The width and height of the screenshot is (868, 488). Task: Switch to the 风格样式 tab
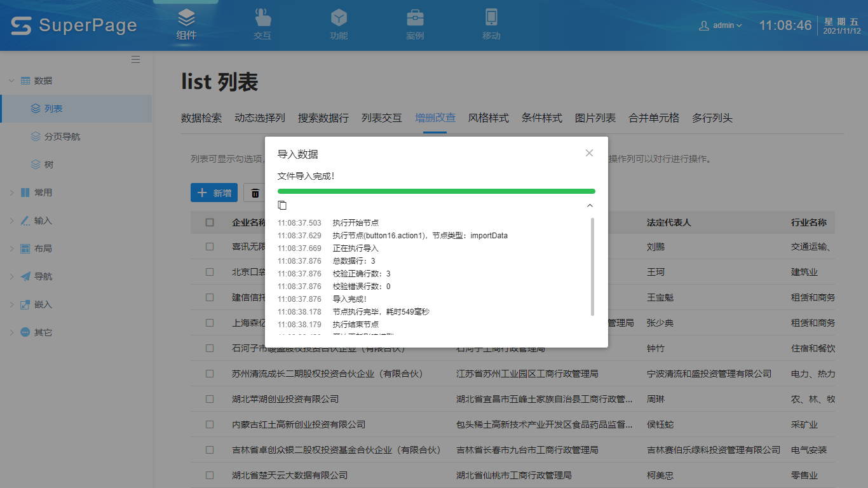coord(489,118)
